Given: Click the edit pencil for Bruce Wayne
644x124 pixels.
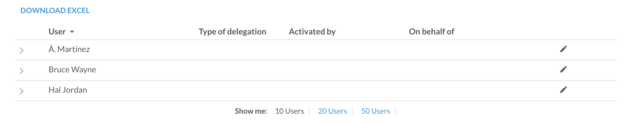Looking at the screenshot, I should click(563, 69).
